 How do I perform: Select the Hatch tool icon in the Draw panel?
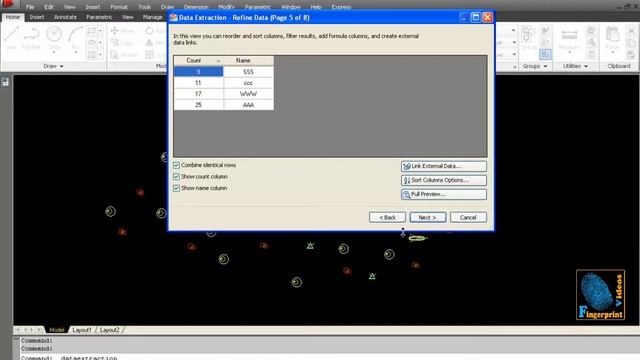92,54
